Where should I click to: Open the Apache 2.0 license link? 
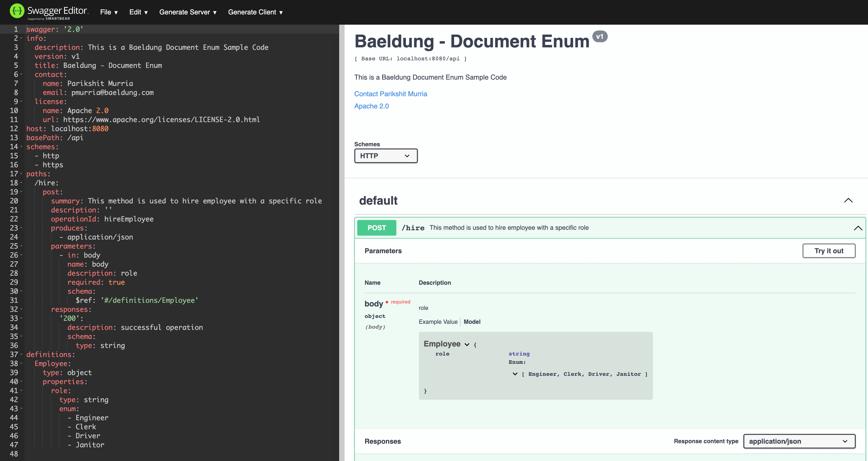[371, 106]
